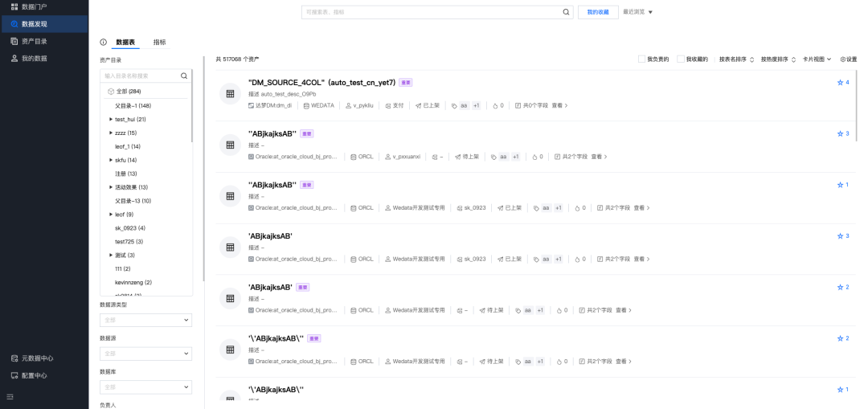Select 父目录-1 (148) catalog item

point(133,106)
